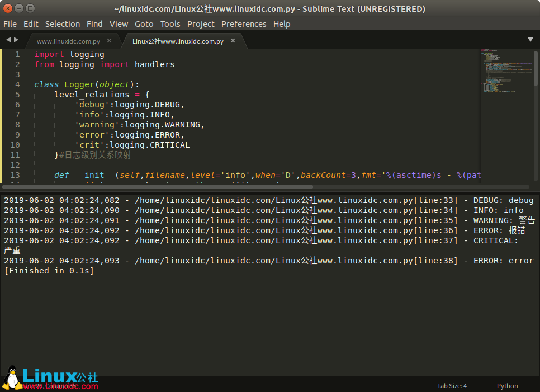Open the Tools menu
Viewport: 540px width, 392px height.
coord(170,24)
